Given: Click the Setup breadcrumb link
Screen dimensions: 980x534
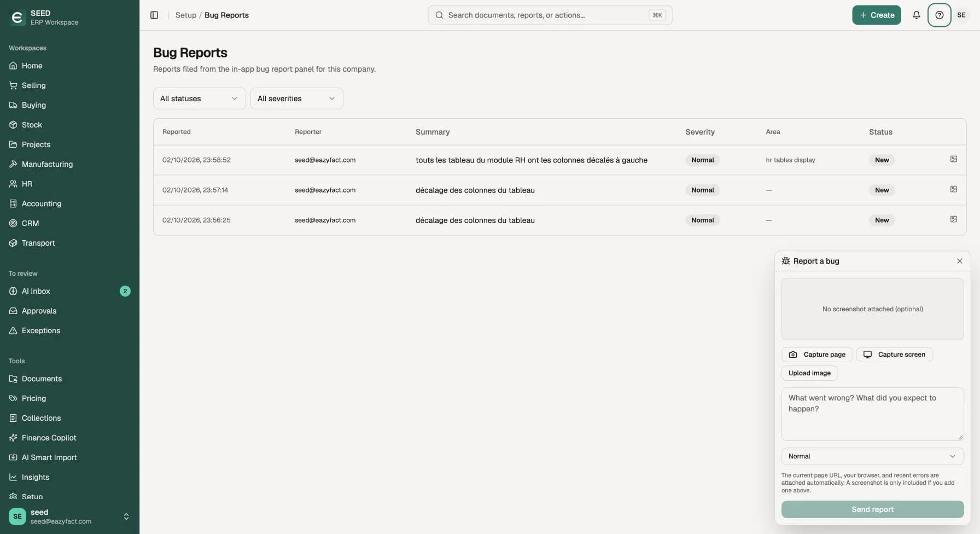Looking at the screenshot, I should pos(186,15).
